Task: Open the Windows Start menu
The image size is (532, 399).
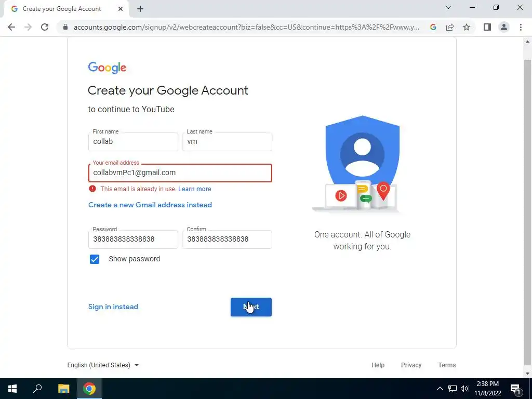Action: (12, 389)
